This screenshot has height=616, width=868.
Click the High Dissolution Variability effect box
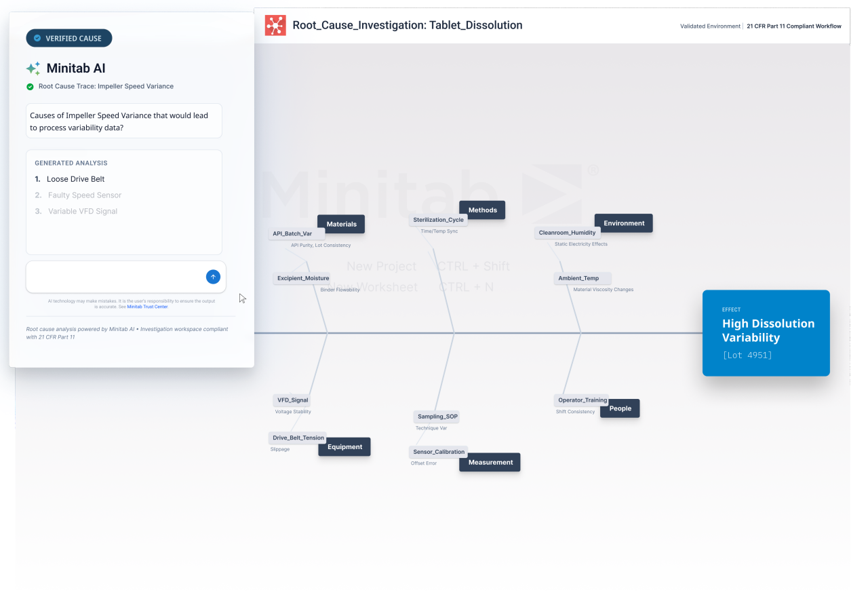click(x=766, y=333)
